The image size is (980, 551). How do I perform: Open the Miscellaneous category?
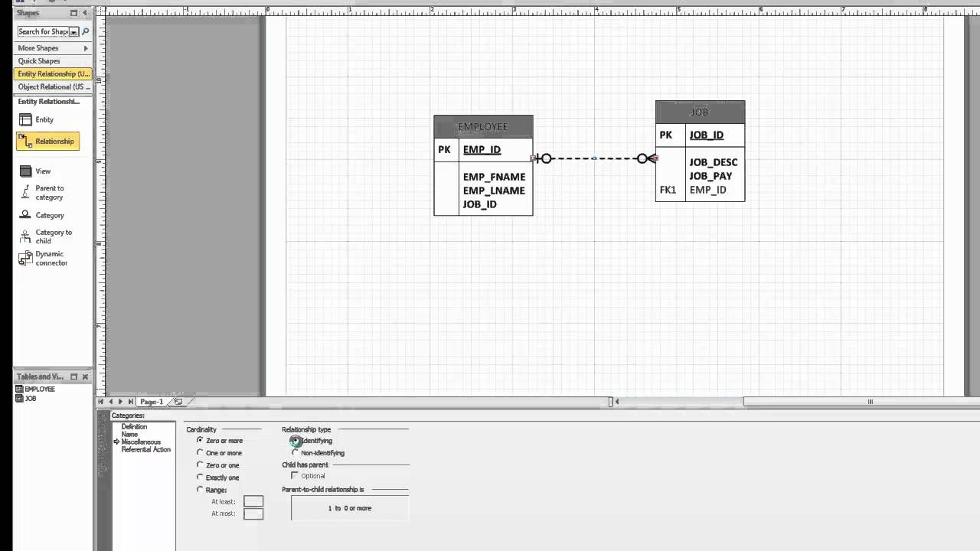coord(141,442)
